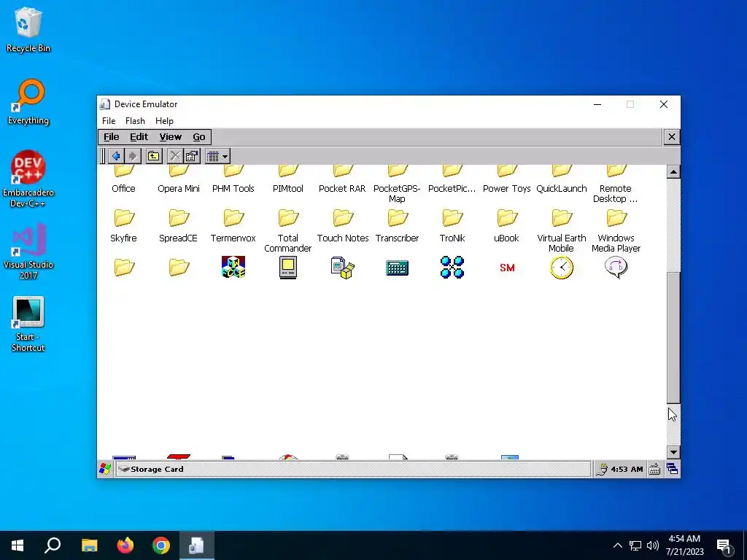Click the show desktop icon in CE taskbar
This screenshot has width=747, height=560.
[673, 469]
